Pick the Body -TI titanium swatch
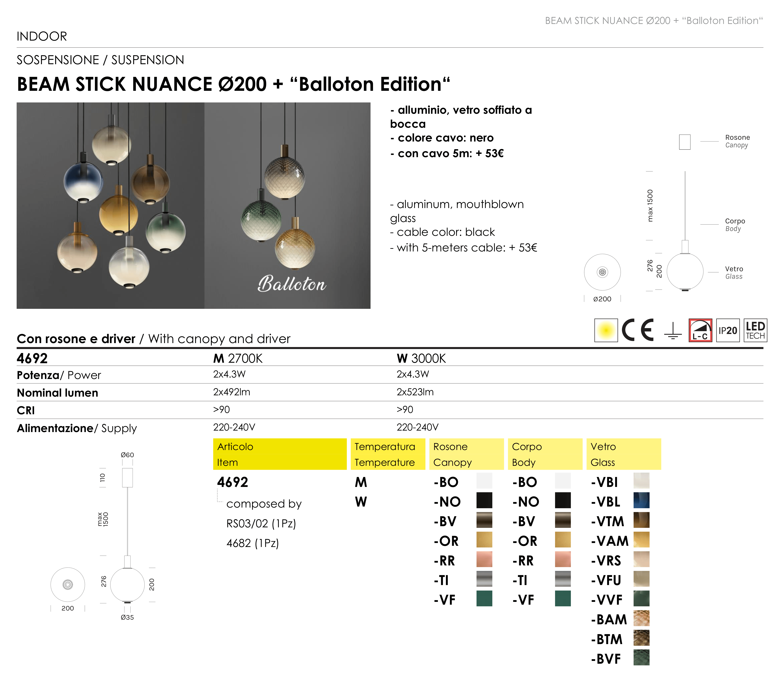The height and width of the screenshot is (682, 784). (563, 579)
